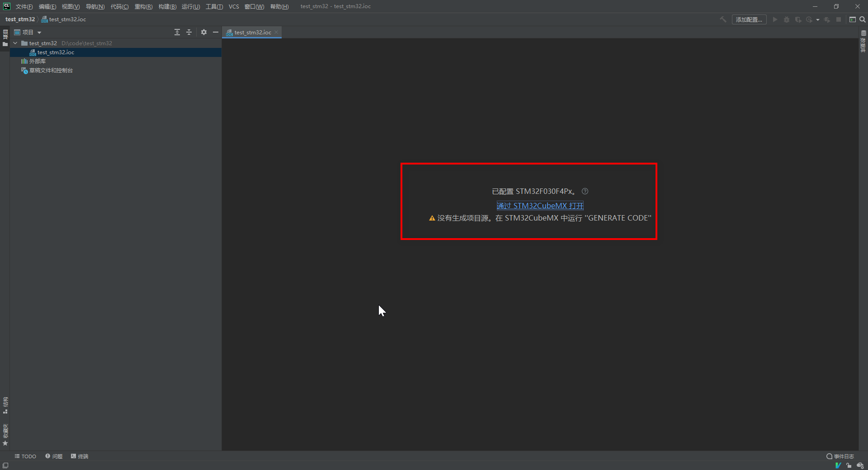Image resolution: width=868 pixels, height=470 pixels.
Task: Click test_stm32 breadcrumb in navigation bar
Action: coord(20,19)
